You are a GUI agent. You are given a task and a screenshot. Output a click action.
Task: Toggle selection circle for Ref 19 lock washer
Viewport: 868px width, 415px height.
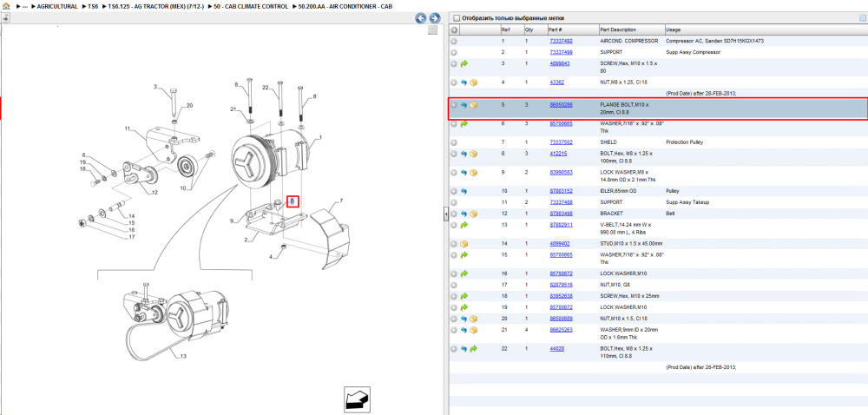[x=454, y=307]
